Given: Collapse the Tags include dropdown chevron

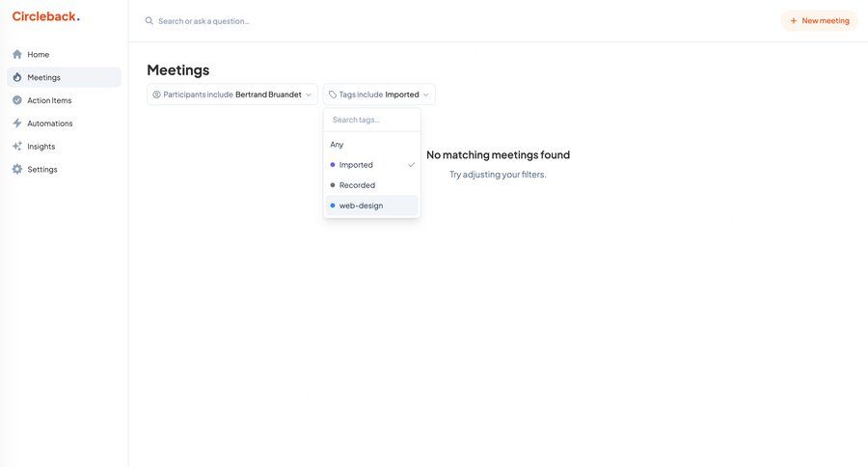Looking at the screenshot, I should tap(426, 95).
